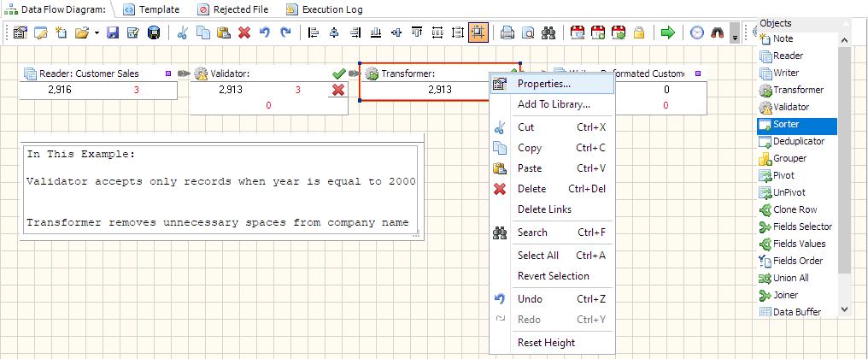This screenshot has width=868, height=359.
Task: Click the red X delete toolbar icon
Action: pos(244,33)
